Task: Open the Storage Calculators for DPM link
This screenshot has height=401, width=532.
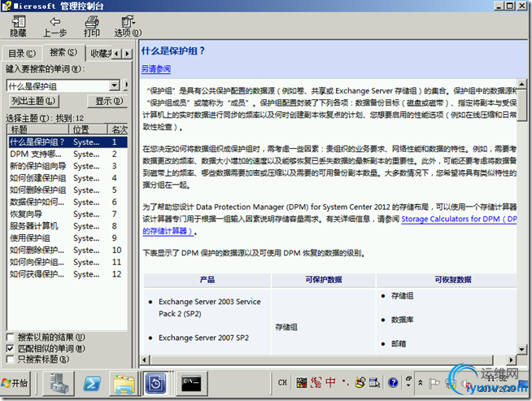Action: tap(459, 219)
